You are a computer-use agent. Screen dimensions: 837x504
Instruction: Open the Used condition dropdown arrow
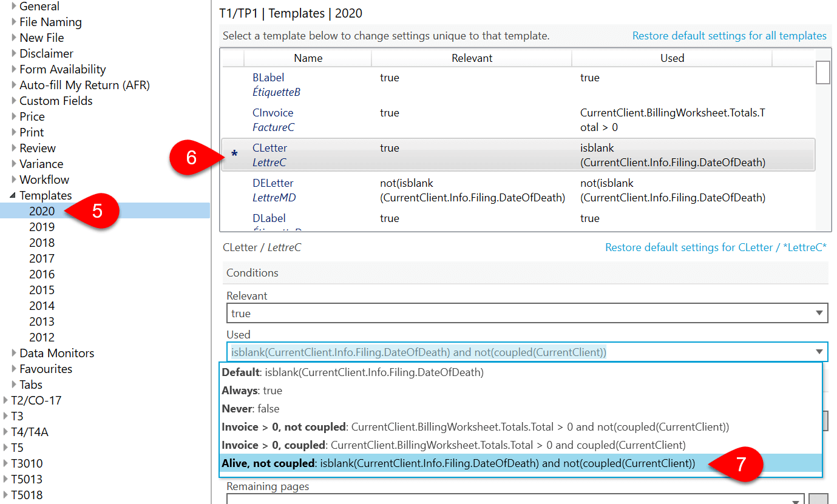[820, 352]
